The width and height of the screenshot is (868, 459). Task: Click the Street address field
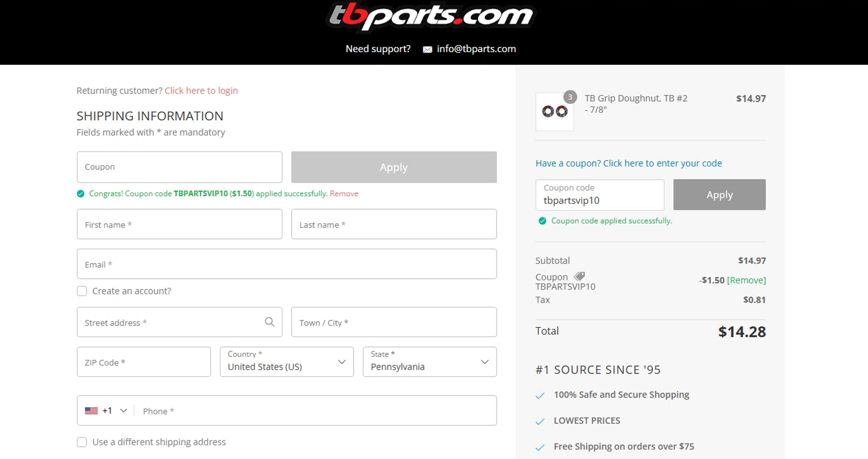point(179,322)
